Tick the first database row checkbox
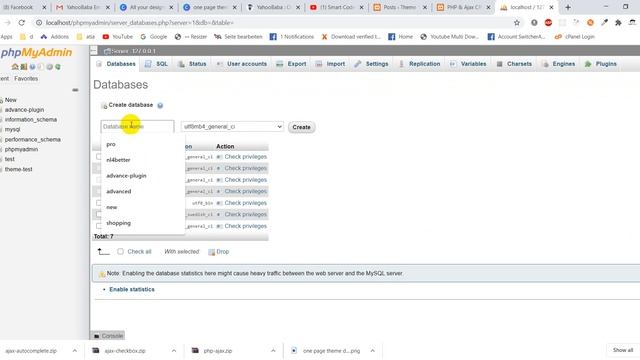Screen dimensions: 640x360 [98, 157]
